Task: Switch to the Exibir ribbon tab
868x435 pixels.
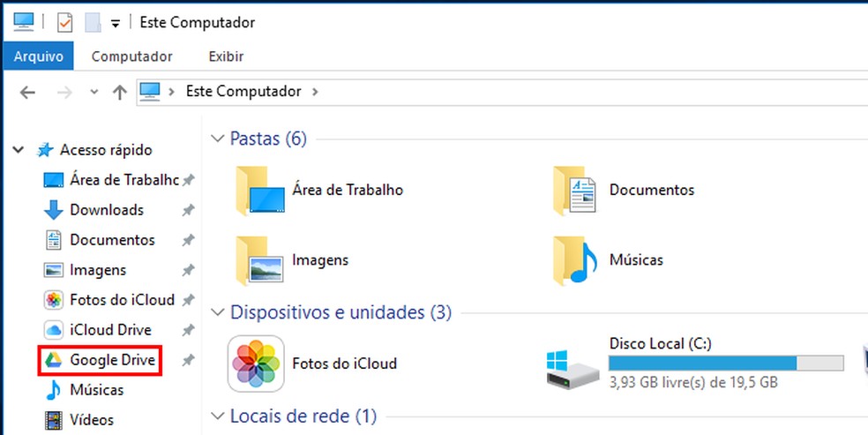Action: [226, 56]
